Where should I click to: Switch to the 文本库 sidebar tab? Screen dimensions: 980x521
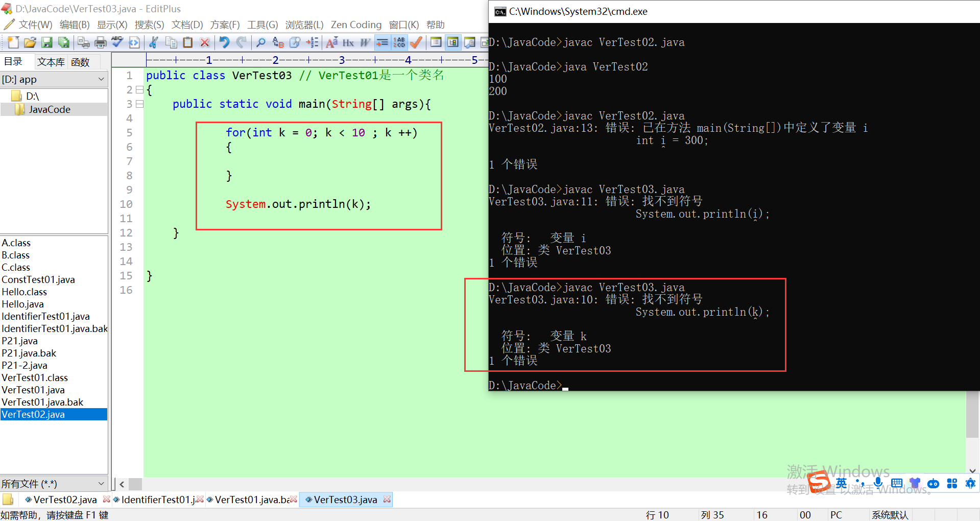[x=51, y=62]
